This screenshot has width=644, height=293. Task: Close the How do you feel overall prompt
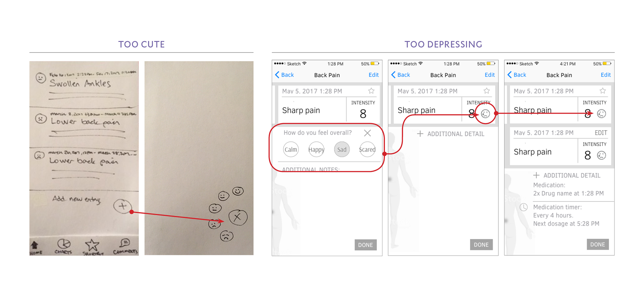[x=368, y=133]
